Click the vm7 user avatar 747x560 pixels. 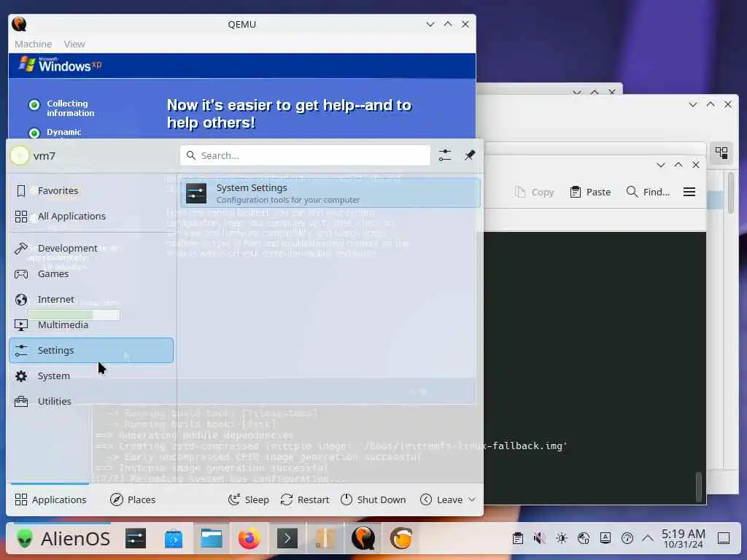coord(20,156)
